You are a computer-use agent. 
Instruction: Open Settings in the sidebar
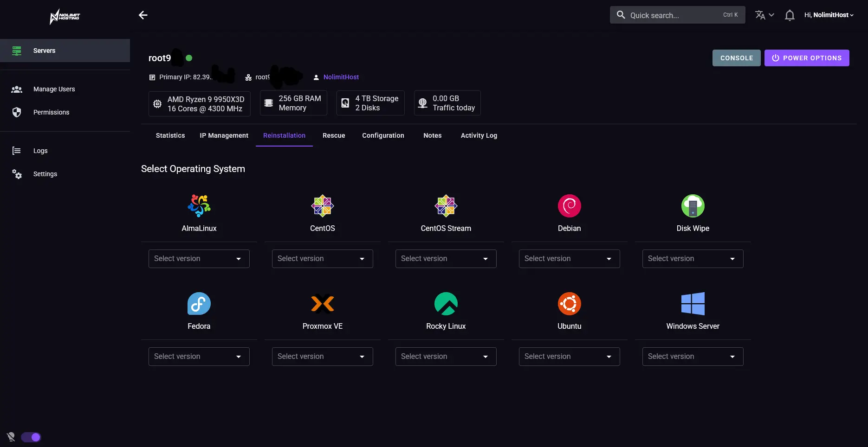(x=65, y=174)
